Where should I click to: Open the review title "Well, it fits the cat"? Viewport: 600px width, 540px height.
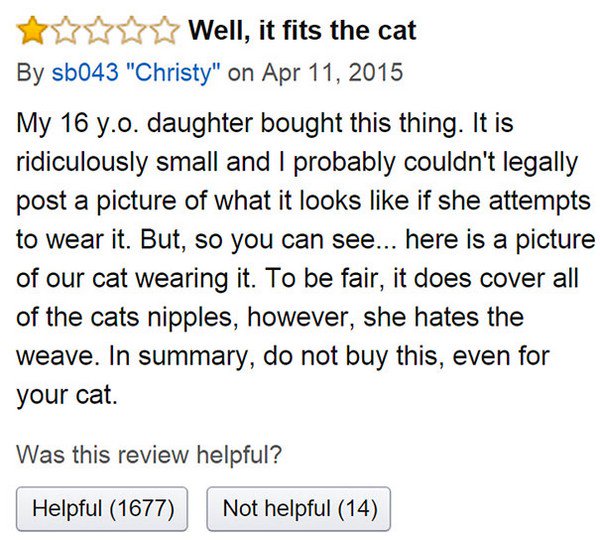[x=302, y=31]
